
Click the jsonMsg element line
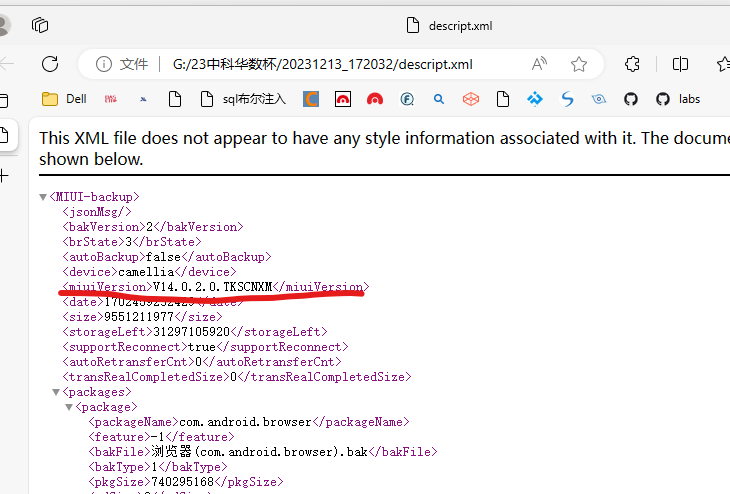97,212
